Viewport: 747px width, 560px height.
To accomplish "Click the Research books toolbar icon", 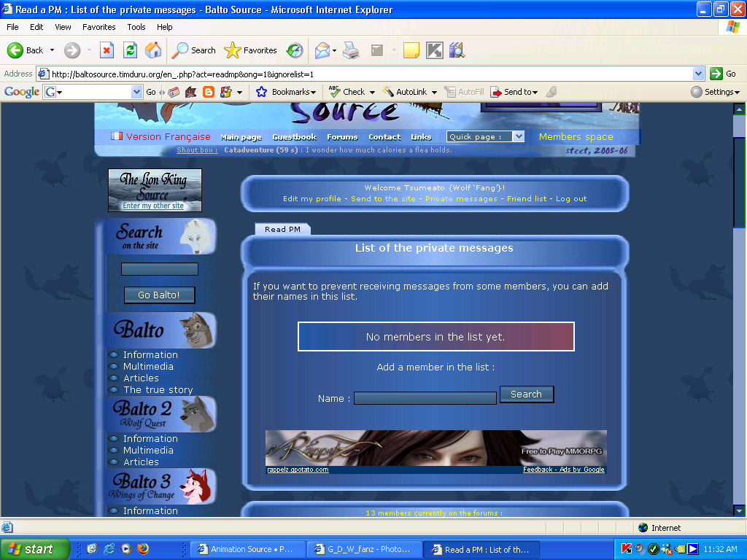I will pyautogui.click(x=457, y=50).
